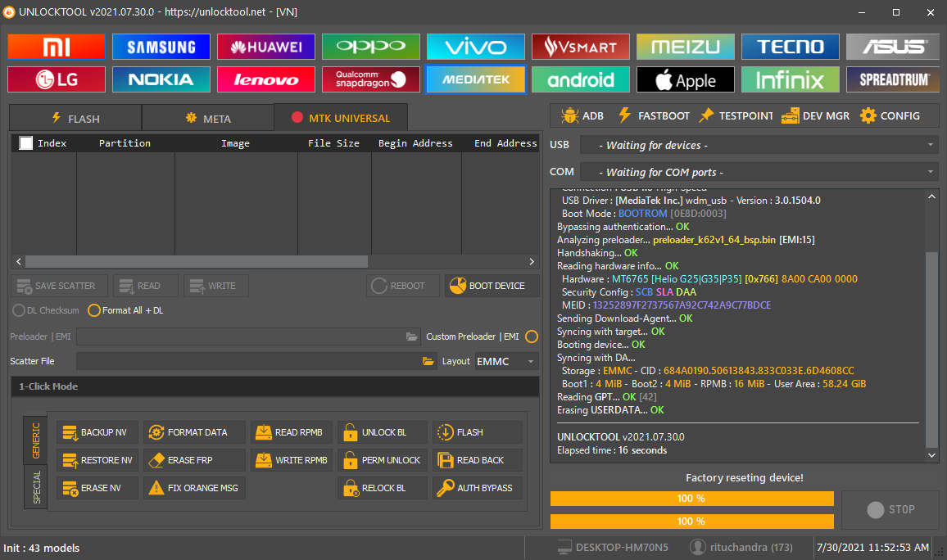Select the Oppo brand tile

[371, 47]
